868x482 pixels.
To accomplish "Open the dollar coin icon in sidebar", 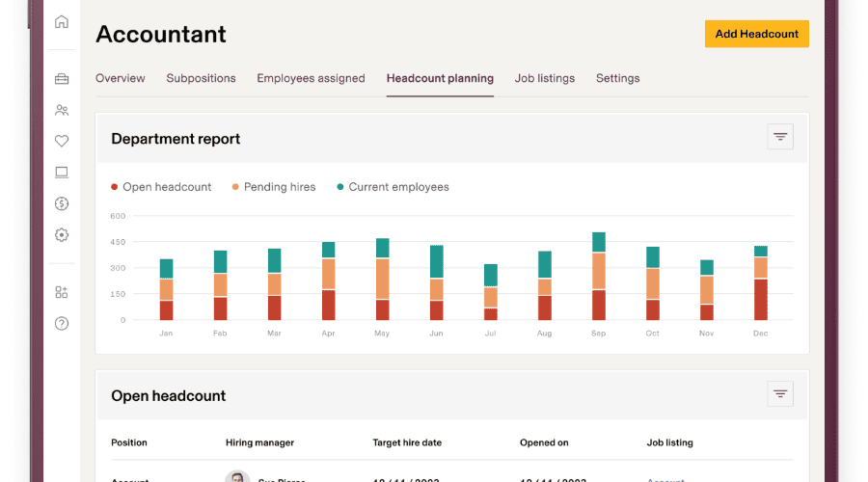I will 62,203.
